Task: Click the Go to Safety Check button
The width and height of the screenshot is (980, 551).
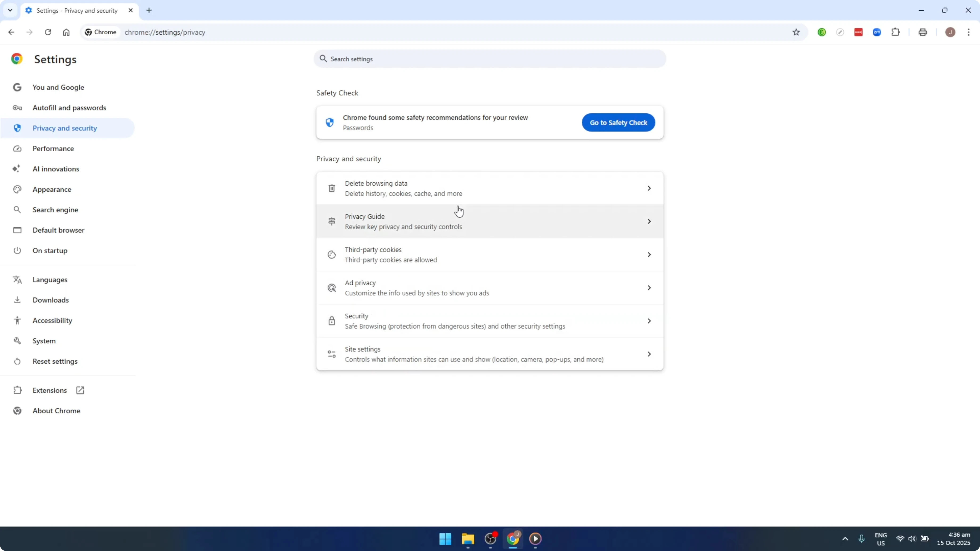Action: [x=618, y=122]
